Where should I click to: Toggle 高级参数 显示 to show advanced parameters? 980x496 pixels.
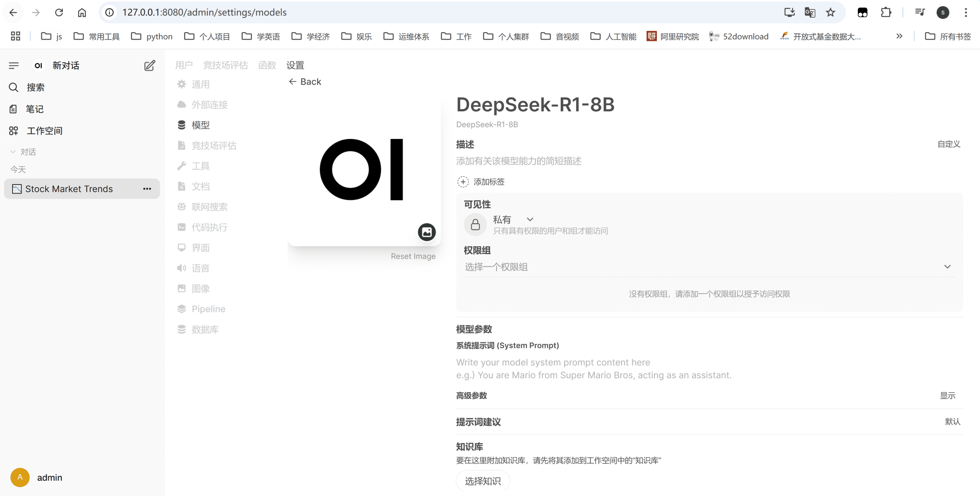coord(947,395)
